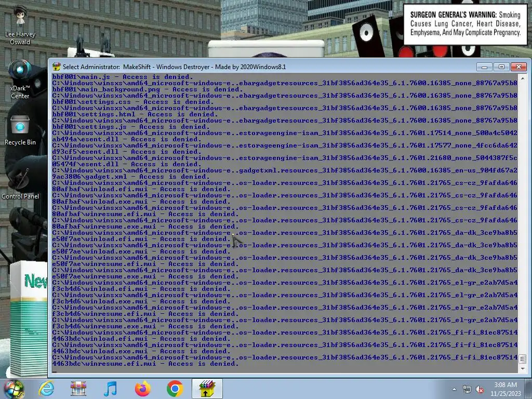Select the active WinRAR-style taskbar button
The image size is (532, 399).
click(207, 389)
